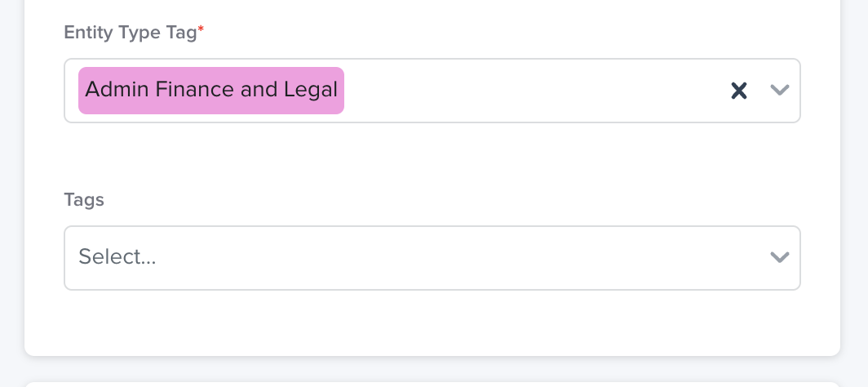This screenshot has width=868, height=387.
Task: Click the Tags 'Select...' placeholder
Action: [117, 258]
